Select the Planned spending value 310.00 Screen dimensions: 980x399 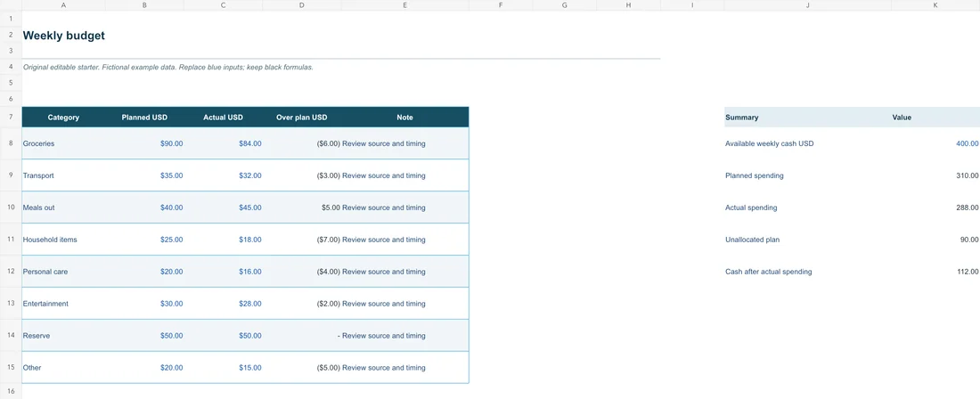point(935,175)
